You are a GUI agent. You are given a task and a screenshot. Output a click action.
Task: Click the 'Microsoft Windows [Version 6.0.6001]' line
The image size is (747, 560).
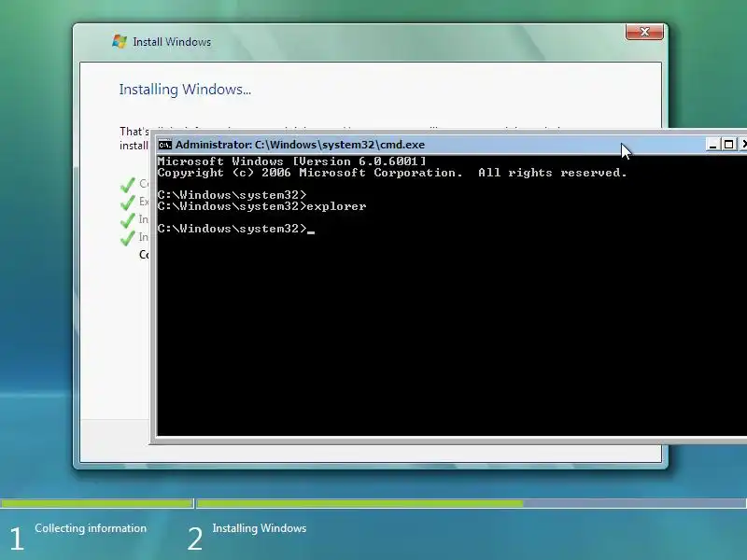(x=291, y=161)
